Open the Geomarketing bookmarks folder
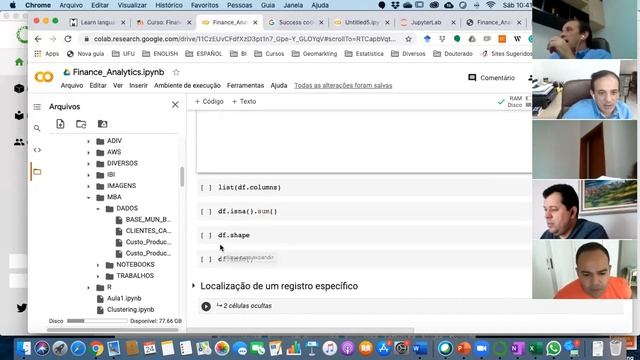This screenshot has width=640, height=360. [x=315, y=53]
